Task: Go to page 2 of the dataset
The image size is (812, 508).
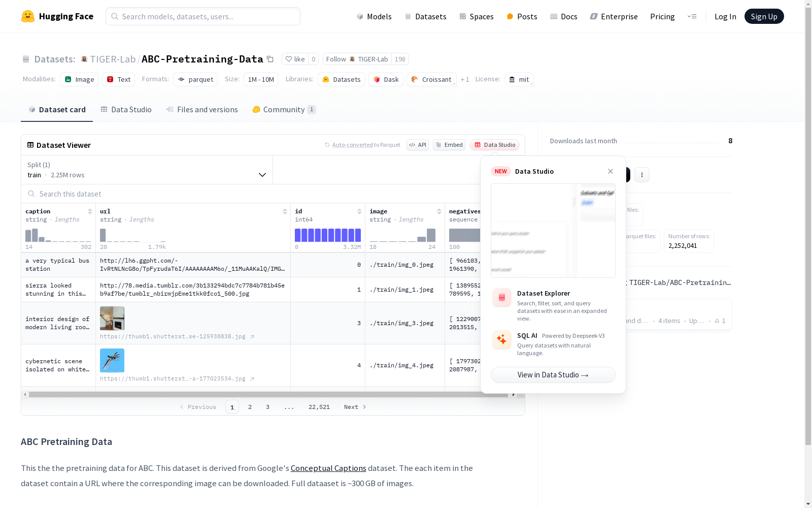Action: point(250,407)
